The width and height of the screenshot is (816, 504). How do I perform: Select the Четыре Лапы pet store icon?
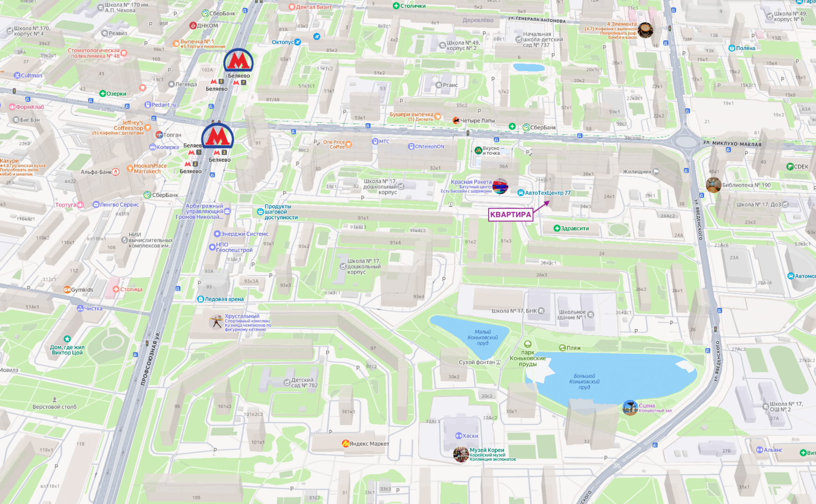[x=456, y=120]
